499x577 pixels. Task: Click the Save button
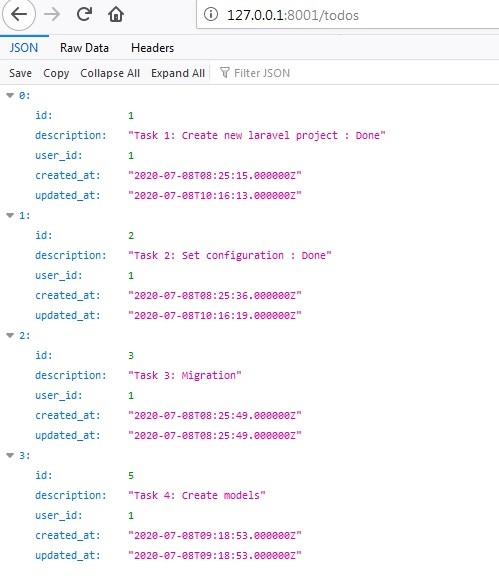point(20,73)
